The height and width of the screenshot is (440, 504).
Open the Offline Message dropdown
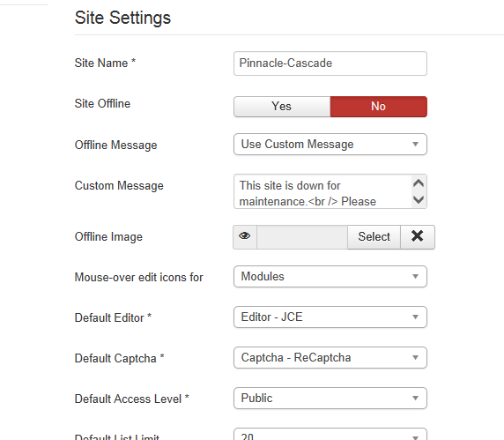(x=330, y=144)
